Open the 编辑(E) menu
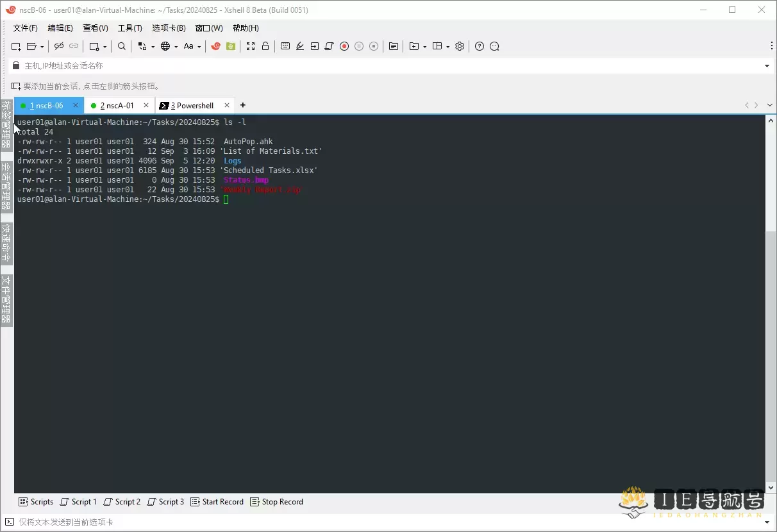The height and width of the screenshot is (532, 777). pyautogui.click(x=60, y=28)
